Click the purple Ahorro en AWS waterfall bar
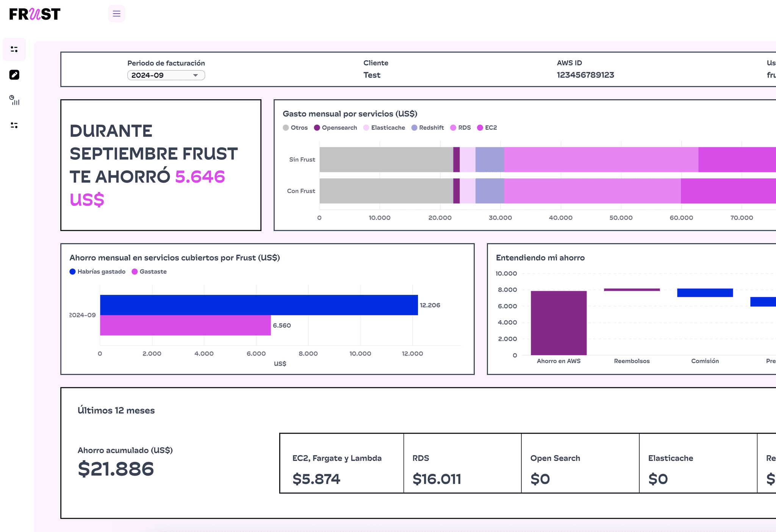The image size is (776, 532). tap(559, 323)
